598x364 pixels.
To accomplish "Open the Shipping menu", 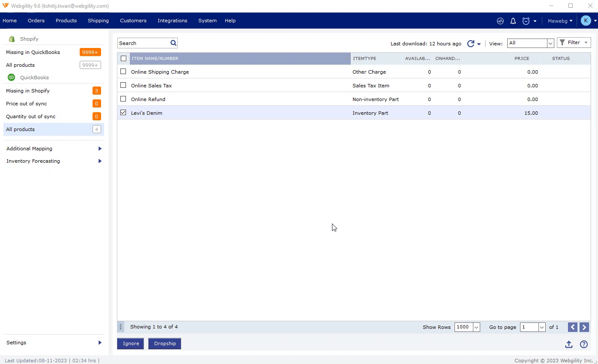I will pos(98,21).
